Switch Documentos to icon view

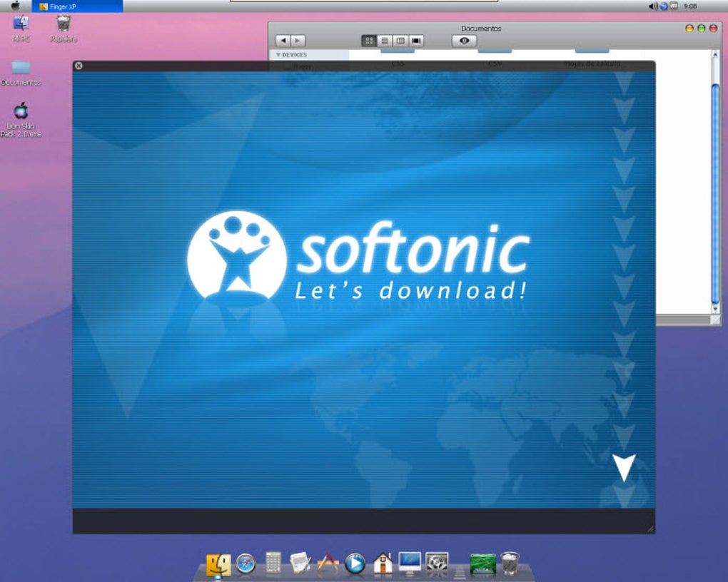(369, 41)
